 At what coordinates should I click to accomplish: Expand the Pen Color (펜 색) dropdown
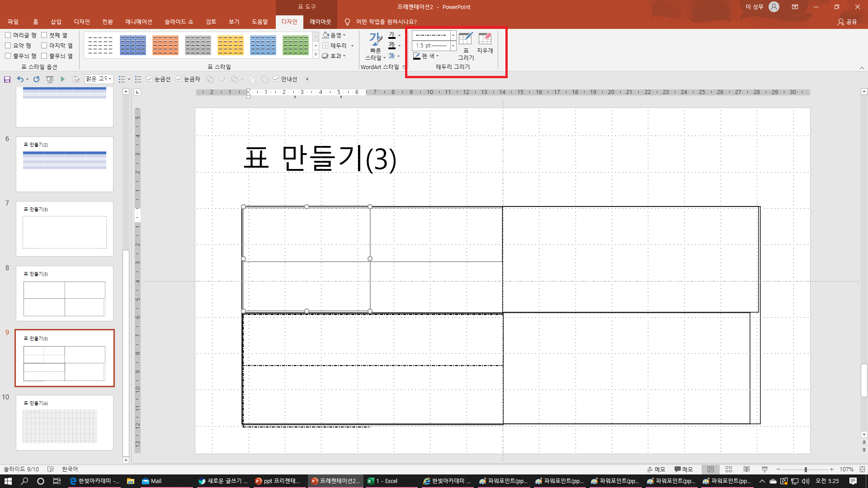pos(437,56)
